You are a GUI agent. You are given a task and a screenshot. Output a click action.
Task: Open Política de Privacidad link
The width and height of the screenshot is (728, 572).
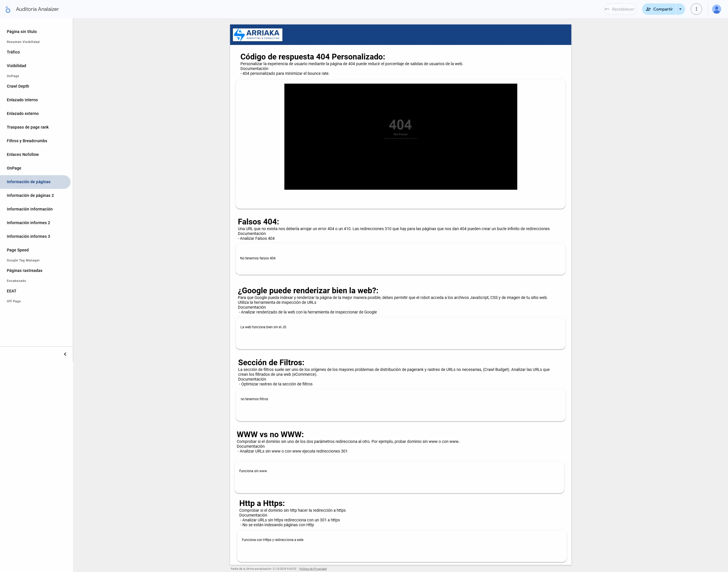(x=313, y=569)
